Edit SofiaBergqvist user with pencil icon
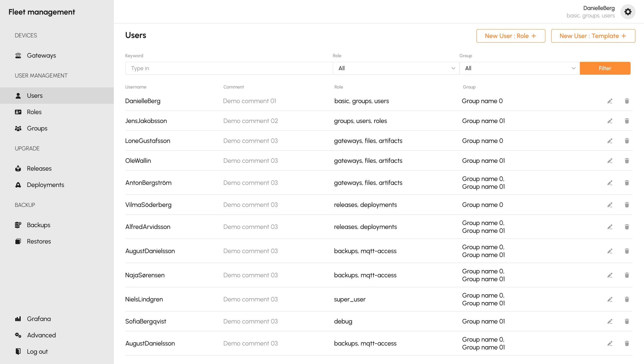 (x=610, y=321)
